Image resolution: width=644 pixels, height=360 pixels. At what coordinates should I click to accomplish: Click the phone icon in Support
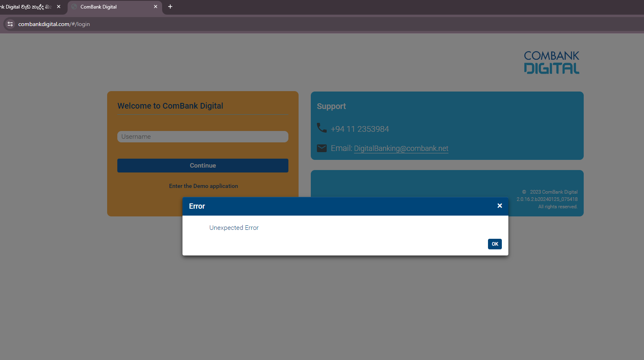(322, 128)
